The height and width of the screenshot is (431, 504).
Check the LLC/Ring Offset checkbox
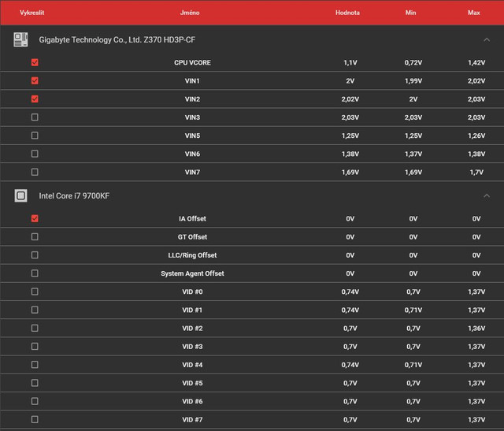pyautogui.click(x=35, y=255)
